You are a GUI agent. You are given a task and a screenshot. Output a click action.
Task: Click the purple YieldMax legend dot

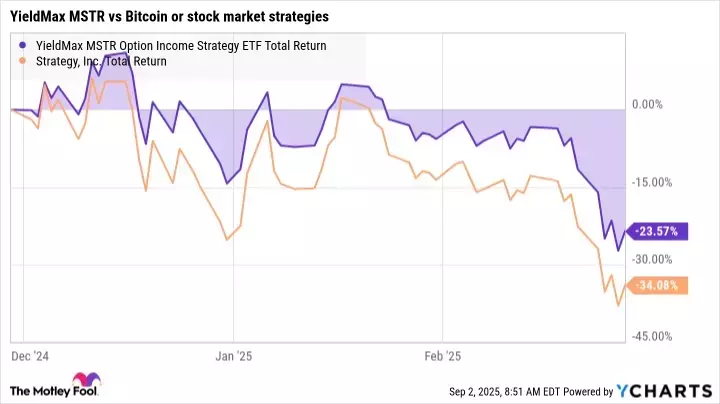tap(22, 45)
